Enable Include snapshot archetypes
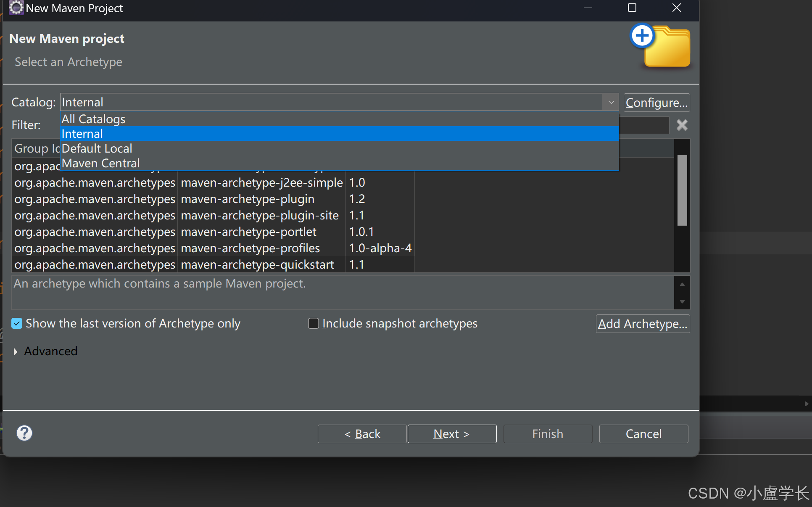The width and height of the screenshot is (812, 507). tap(314, 323)
